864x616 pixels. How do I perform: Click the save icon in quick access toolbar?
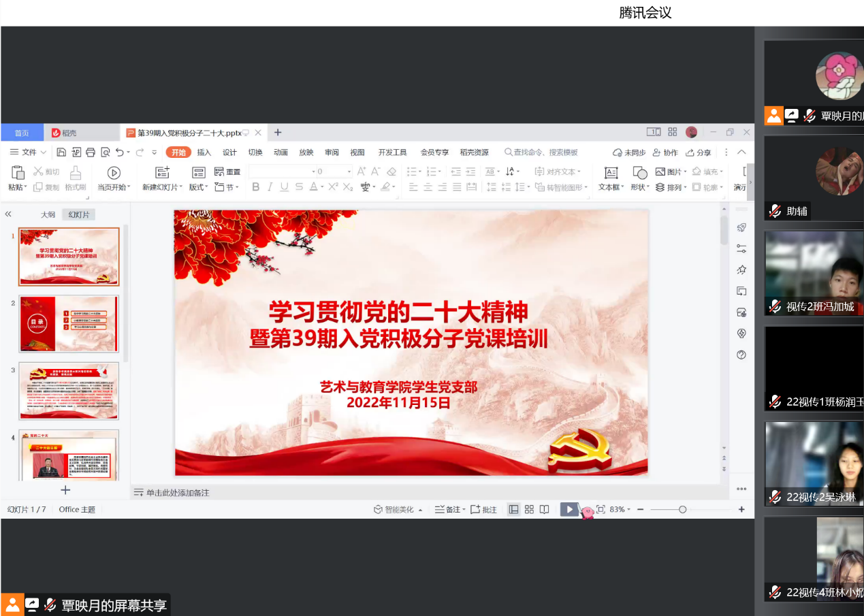(62, 152)
